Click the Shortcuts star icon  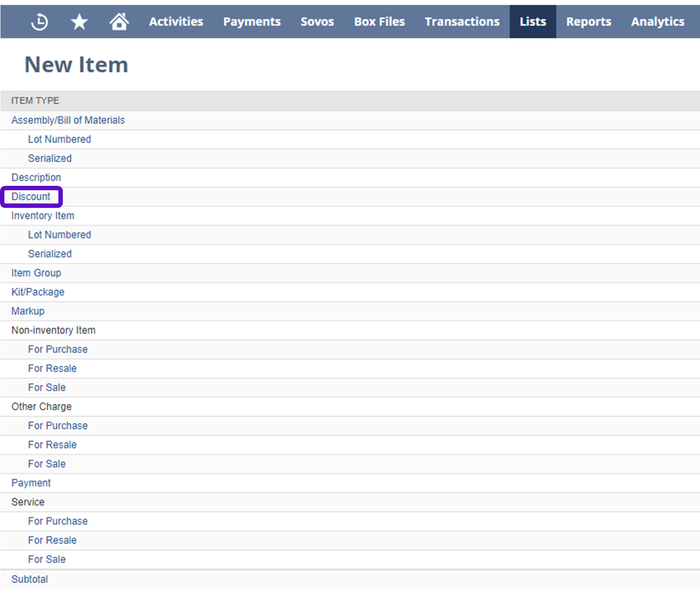point(79,22)
